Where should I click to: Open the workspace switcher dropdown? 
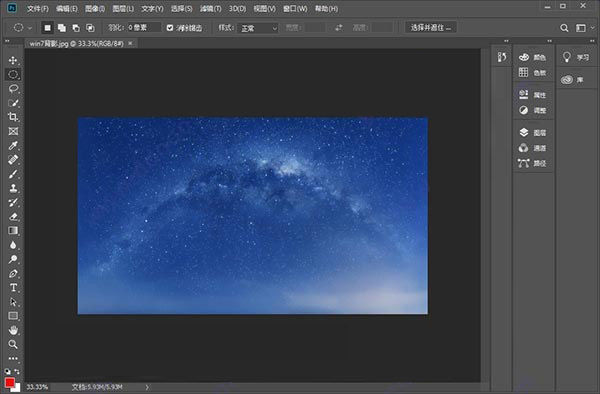point(584,28)
